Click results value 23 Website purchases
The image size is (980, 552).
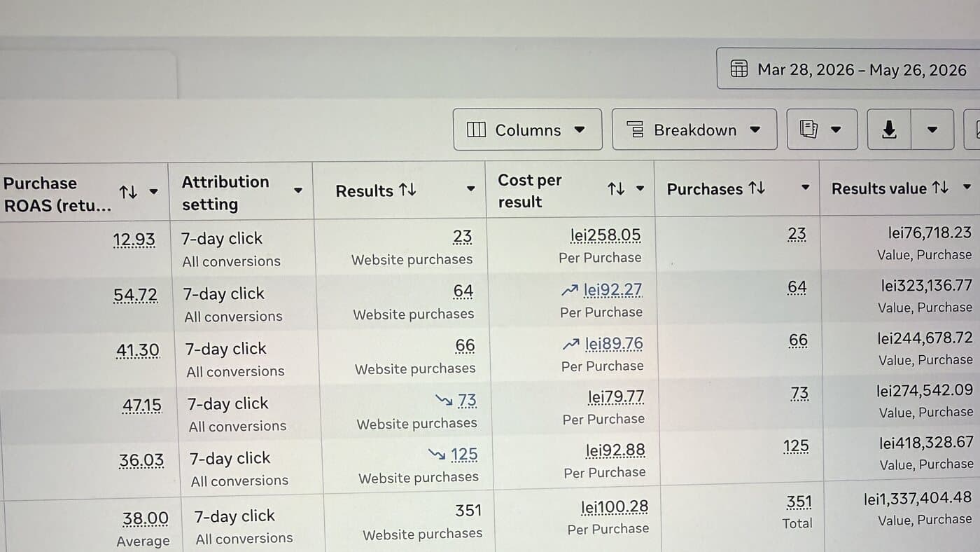click(462, 237)
